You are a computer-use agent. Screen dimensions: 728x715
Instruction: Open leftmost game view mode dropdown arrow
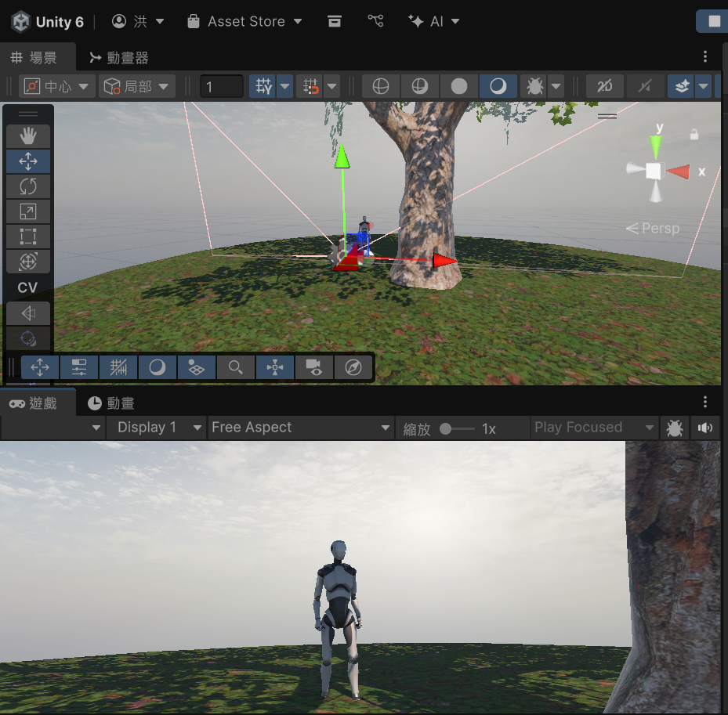[x=96, y=428]
